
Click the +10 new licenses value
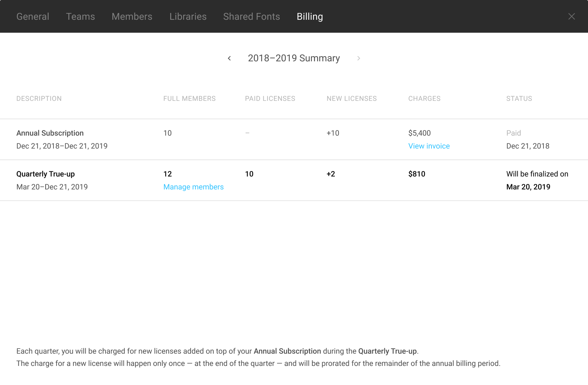tap(333, 133)
